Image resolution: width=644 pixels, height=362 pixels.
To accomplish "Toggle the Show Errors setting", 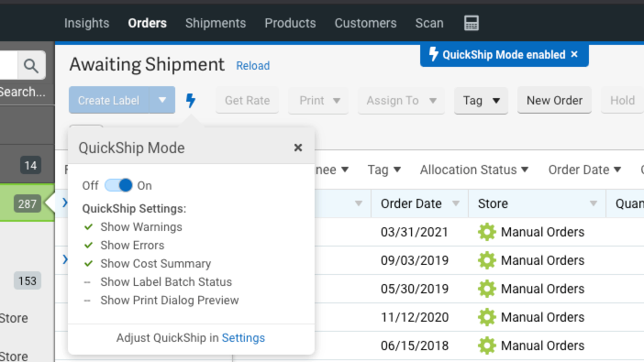I will point(124,245).
